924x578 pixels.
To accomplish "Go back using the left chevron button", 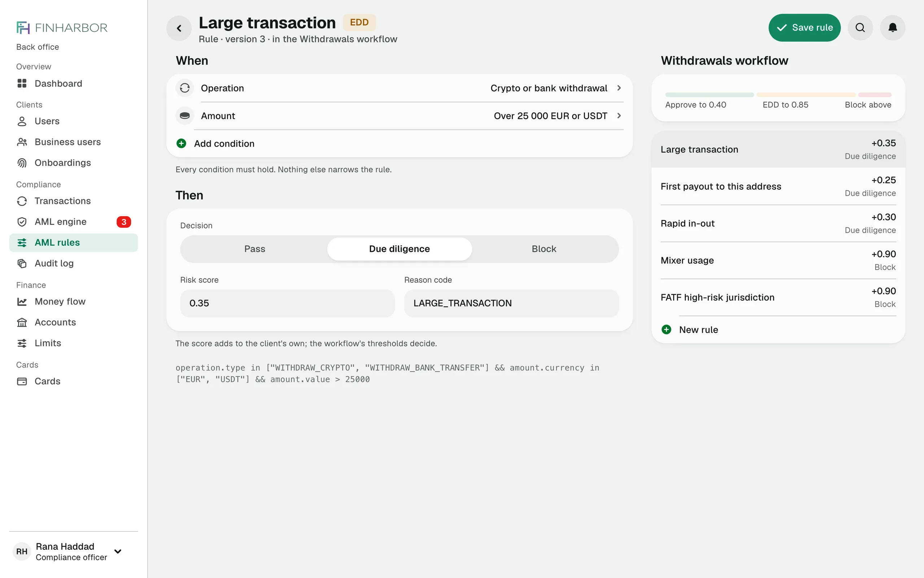I will [179, 28].
